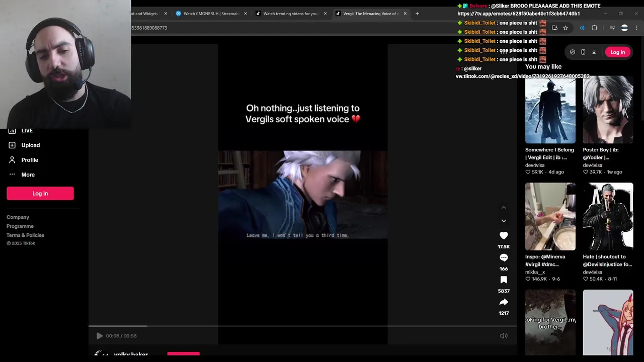The height and width of the screenshot is (362, 644).
Task: Click the LIVE sidebar icon
Action: (x=12, y=131)
